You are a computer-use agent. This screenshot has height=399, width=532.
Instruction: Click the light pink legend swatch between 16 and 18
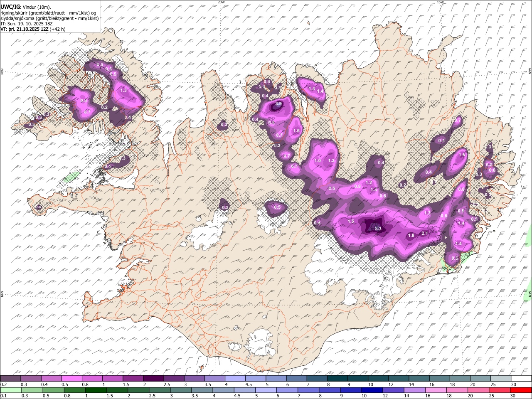coord(436,390)
